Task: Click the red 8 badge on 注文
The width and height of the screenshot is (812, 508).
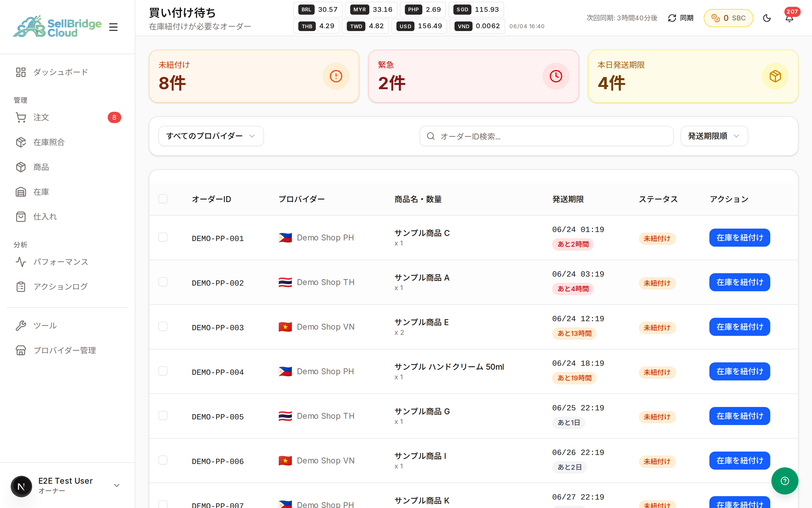Action: coord(114,118)
